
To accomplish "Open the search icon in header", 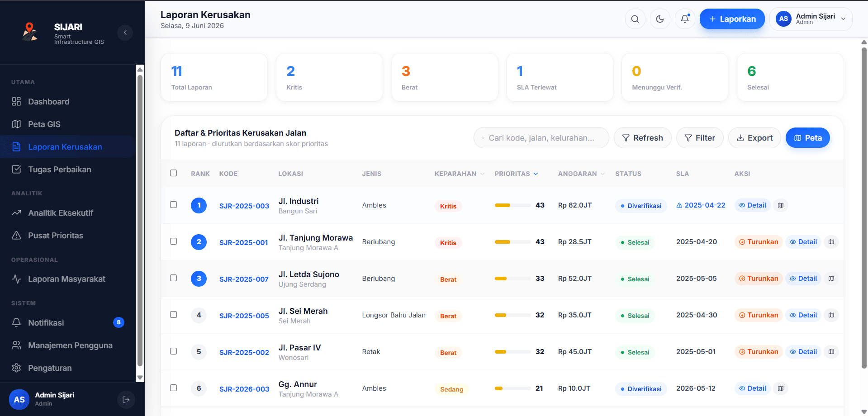I will (x=635, y=19).
